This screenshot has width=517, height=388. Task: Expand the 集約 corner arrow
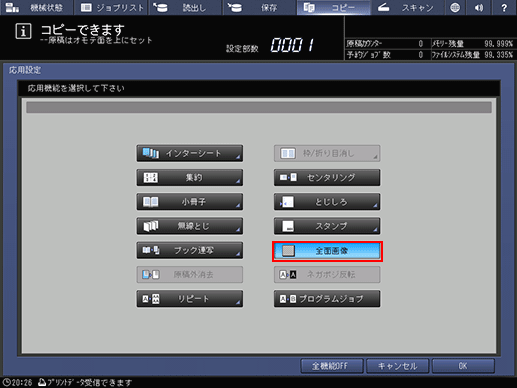(x=238, y=181)
